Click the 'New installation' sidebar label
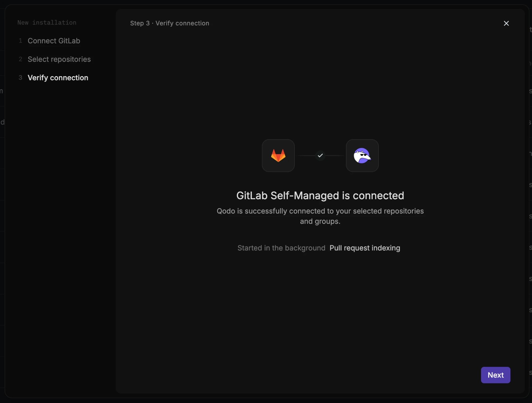 pos(47,23)
